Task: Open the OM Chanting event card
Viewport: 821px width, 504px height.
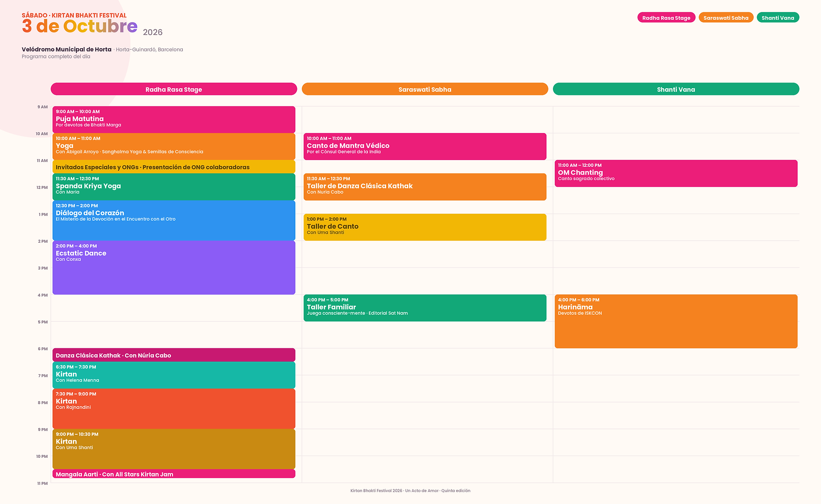Action: (676, 173)
